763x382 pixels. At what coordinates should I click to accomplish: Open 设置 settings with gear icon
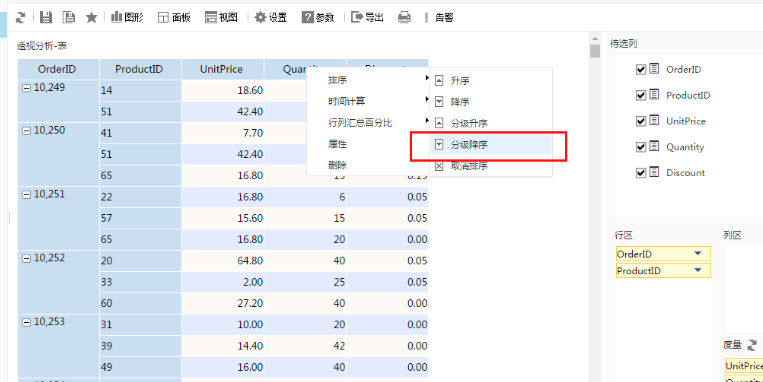[271, 18]
